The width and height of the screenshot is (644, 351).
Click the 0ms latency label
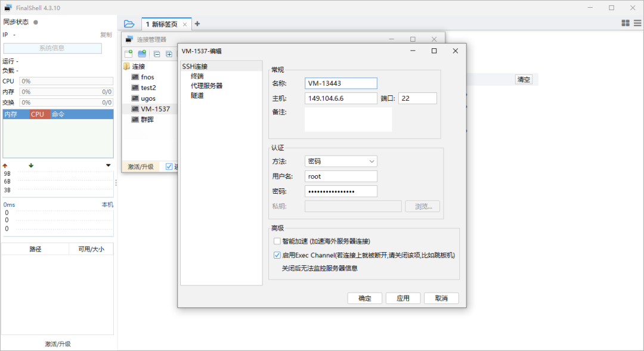point(9,204)
